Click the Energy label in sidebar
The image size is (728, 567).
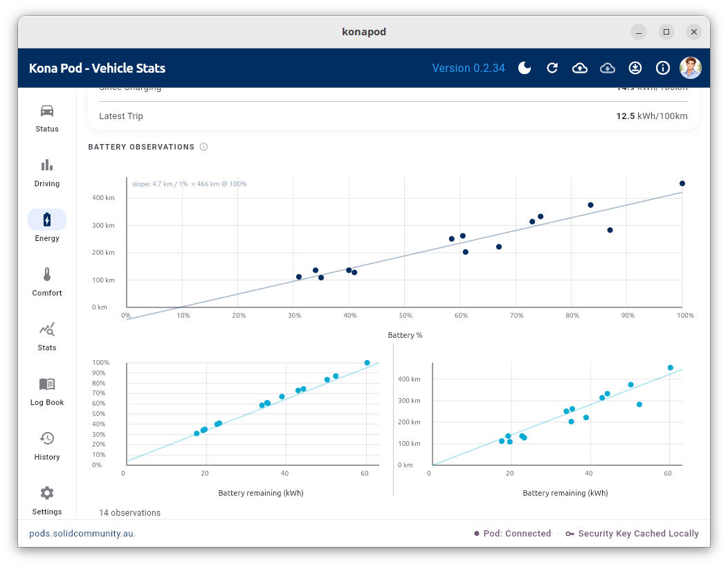coord(47,238)
